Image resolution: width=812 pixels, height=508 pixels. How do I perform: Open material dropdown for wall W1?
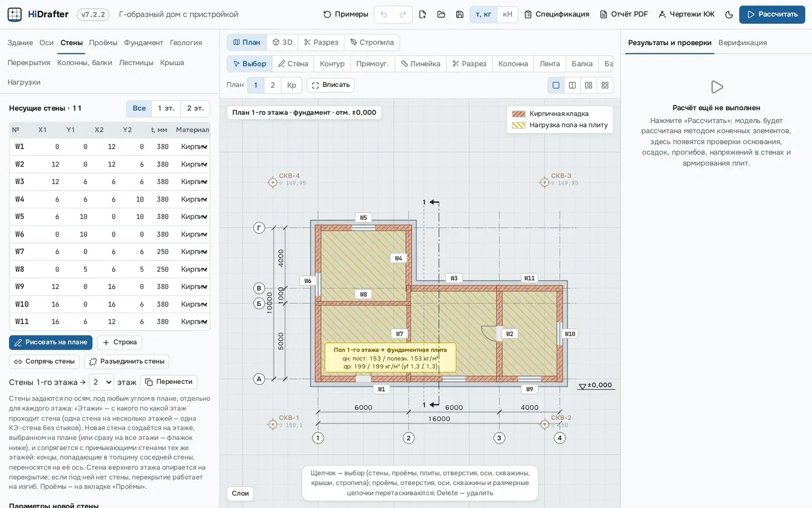(194, 147)
